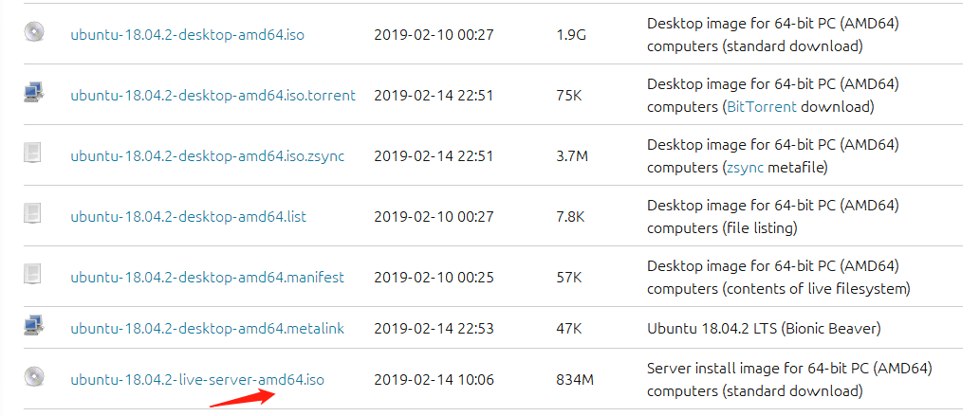Click the 834M file size
Image resolution: width=980 pixels, height=416 pixels.
coord(574,379)
